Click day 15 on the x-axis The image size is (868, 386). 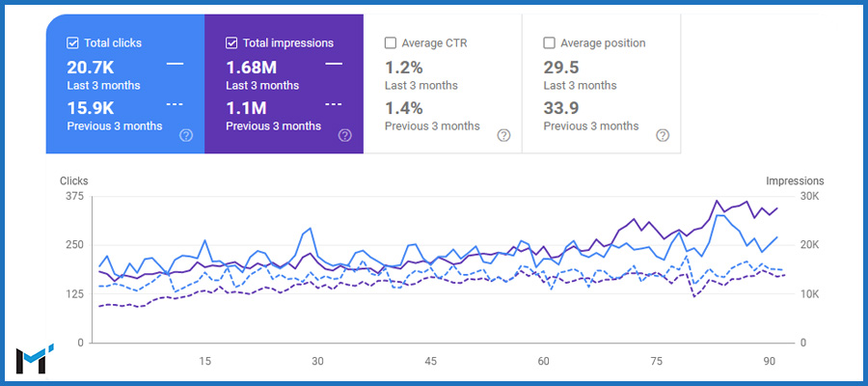click(204, 362)
